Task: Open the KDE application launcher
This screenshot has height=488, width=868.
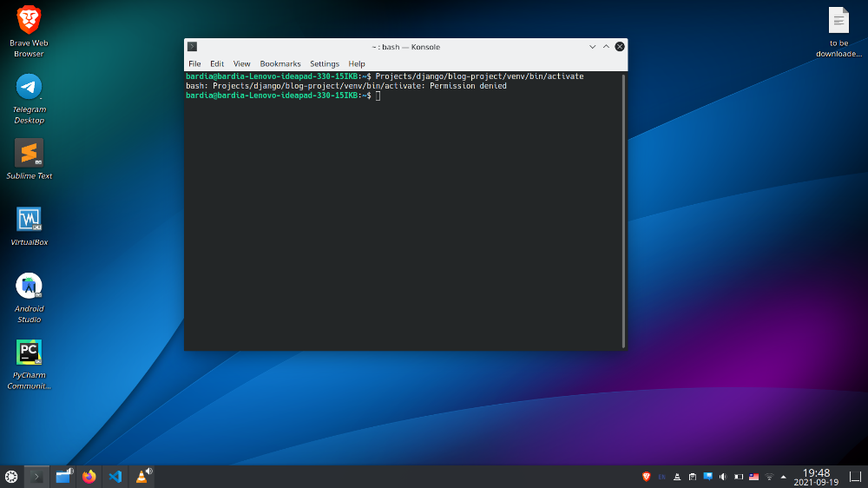Action: click(11, 477)
